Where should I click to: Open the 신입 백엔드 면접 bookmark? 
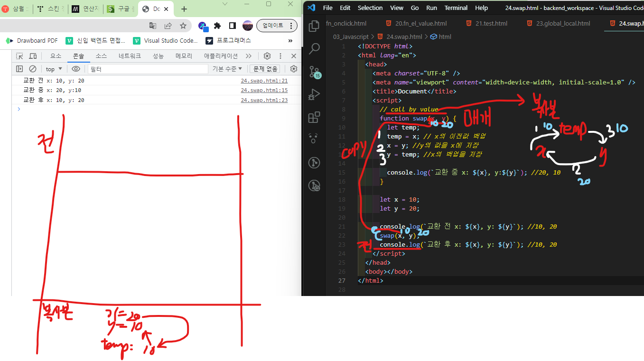[96, 41]
